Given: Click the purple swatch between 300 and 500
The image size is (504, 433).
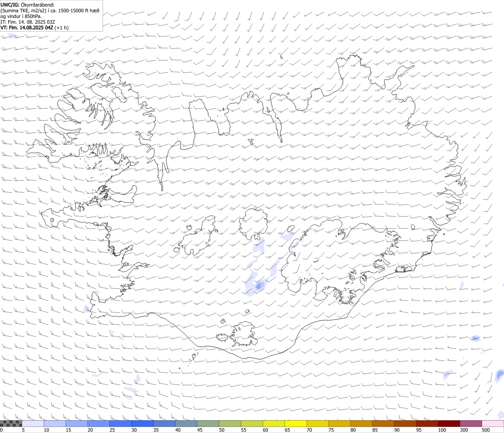Looking at the screenshot, I should point(471,423).
